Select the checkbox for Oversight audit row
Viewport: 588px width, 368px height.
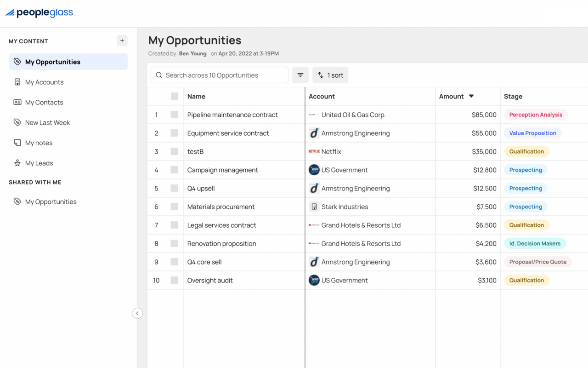coord(175,280)
